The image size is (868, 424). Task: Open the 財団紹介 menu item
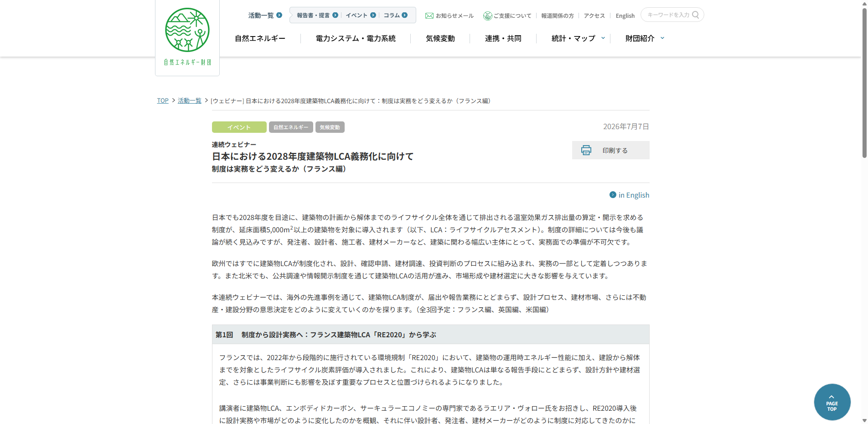click(x=640, y=38)
